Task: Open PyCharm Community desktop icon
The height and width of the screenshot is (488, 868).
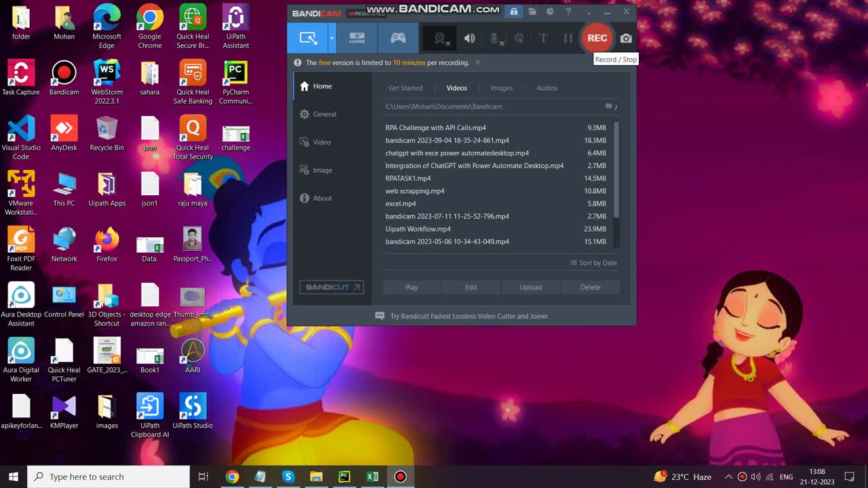Action: [235, 83]
